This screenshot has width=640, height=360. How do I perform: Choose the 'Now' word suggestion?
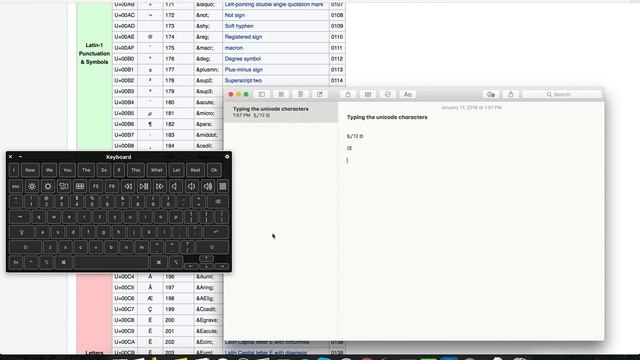point(30,170)
